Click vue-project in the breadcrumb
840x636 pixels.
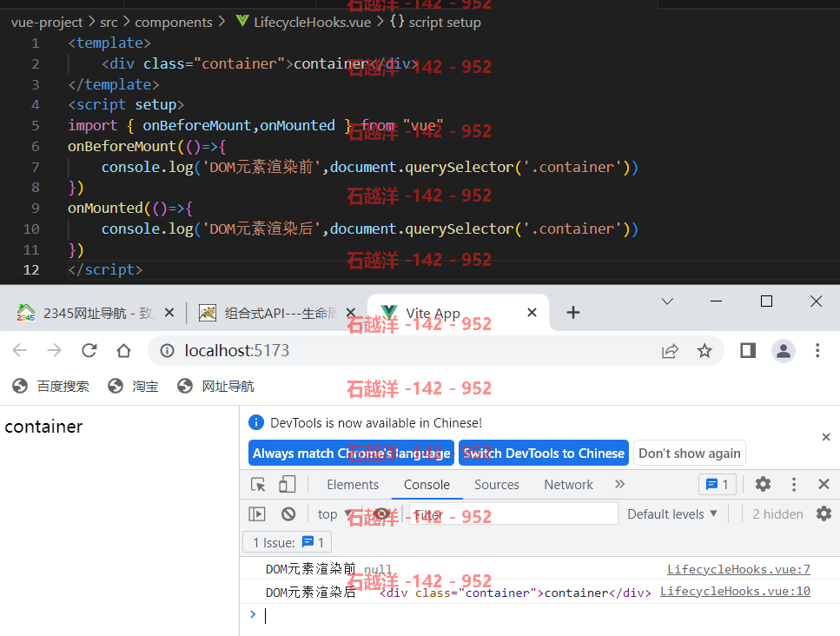click(x=47, y=23)
